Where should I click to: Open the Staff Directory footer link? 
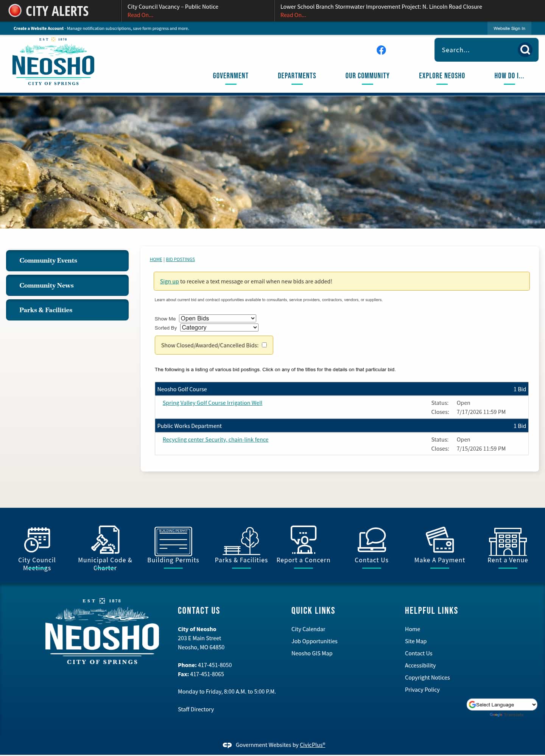click(x=196, y=709)
